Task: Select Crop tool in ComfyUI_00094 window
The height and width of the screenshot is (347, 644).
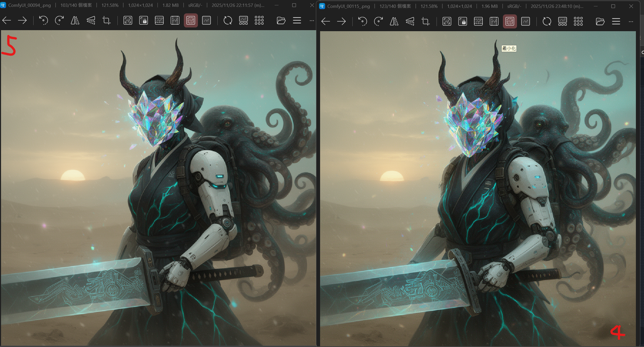Action: pyautogui.click(x=107, y=21)
